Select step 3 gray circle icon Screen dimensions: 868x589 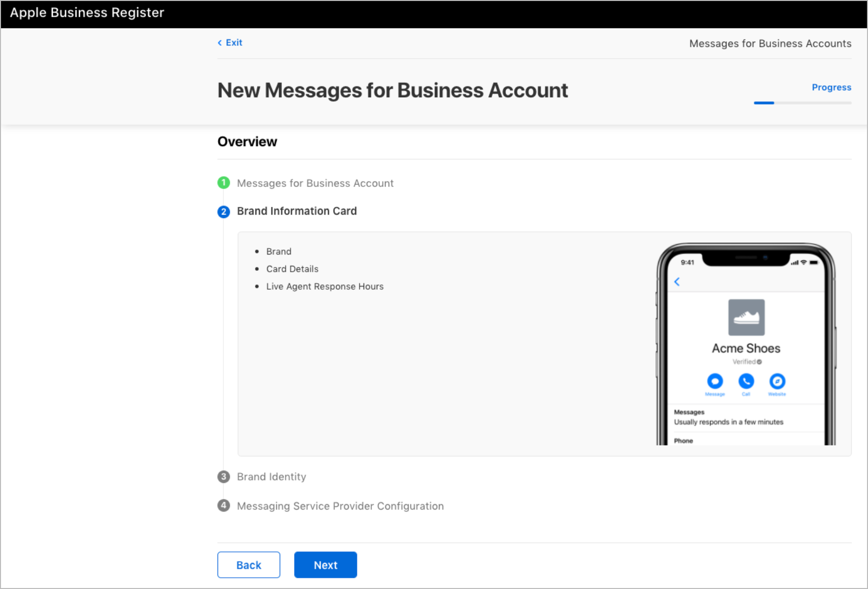[223, 477]
